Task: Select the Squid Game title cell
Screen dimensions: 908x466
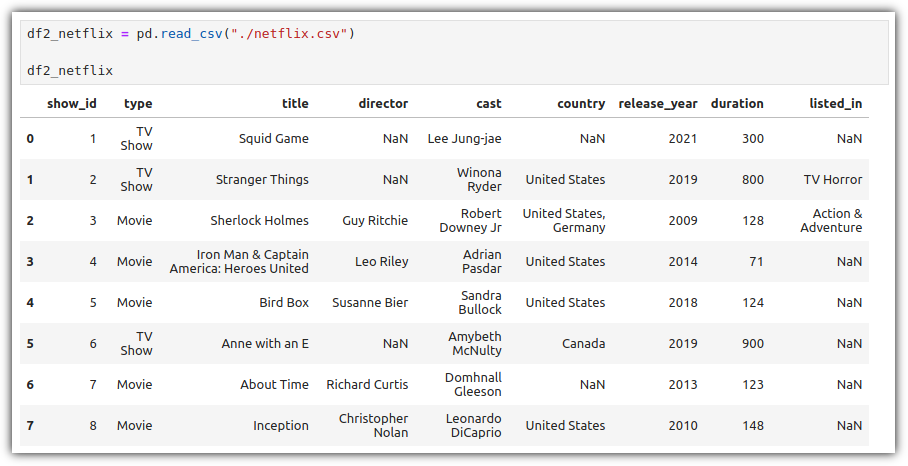Action: tap(274, 138)
